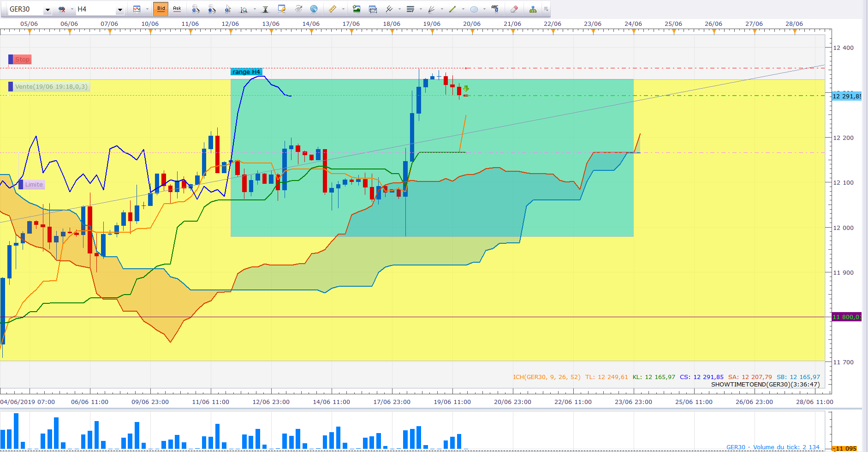The width and height of the screenshot is (868, 452).
Task: Click the CS: 12 291,85 value
Action: [x=702, y=377]
